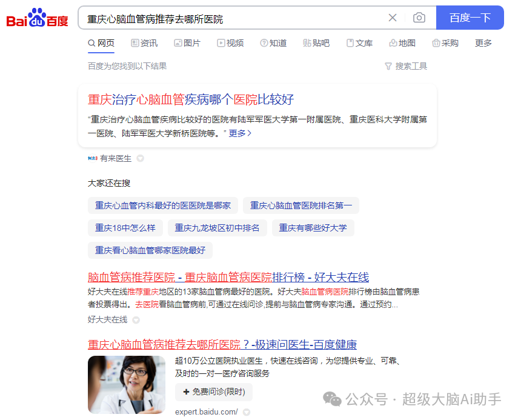Select the 网页 tab
This screenshot has width=518, height=420.
tap(101, 43)
